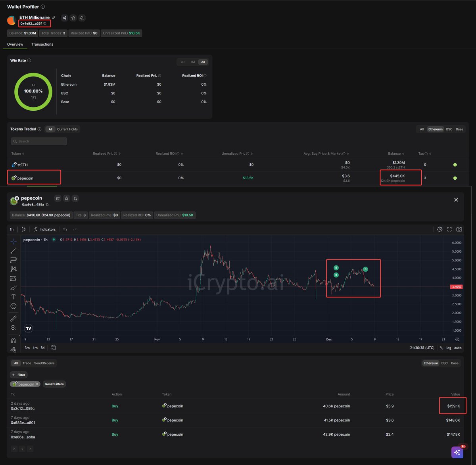Toggle magnet mode on chart
The height and width of the screenshot is (465, 476).
(13, 340)
